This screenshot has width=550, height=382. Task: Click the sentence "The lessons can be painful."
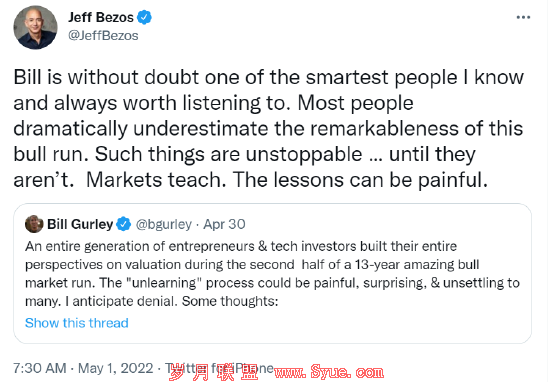click(360, 180)
